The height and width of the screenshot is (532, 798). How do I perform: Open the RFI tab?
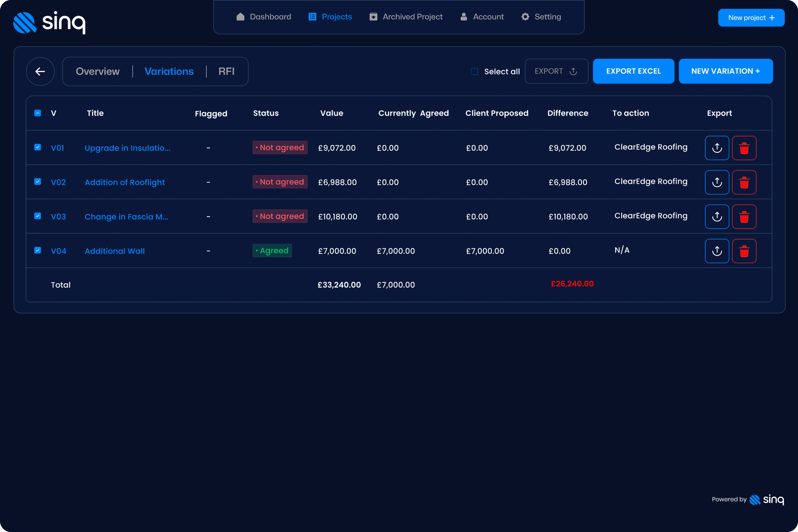(x=226, y=71)
